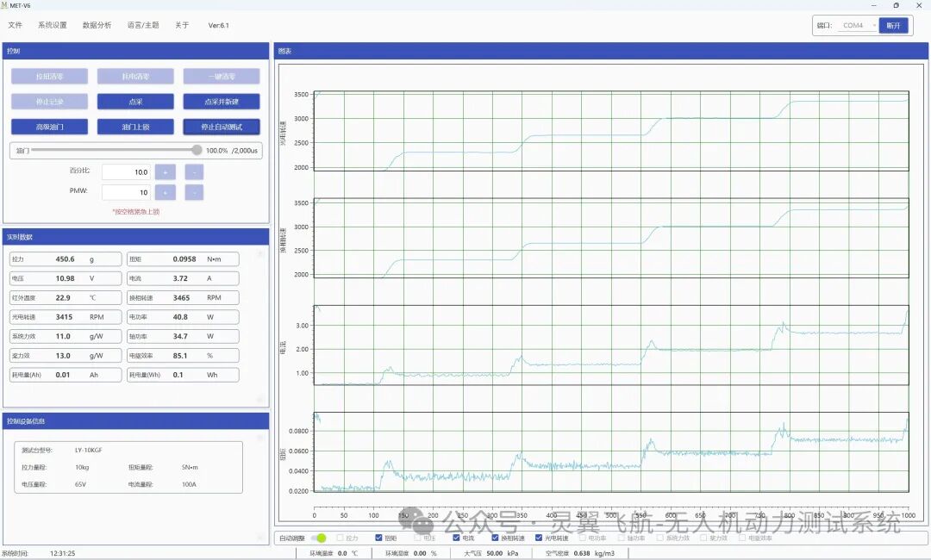Click the LY-10KGF test bench model text
Screen dimensions: 931x560
coord(89,450)
